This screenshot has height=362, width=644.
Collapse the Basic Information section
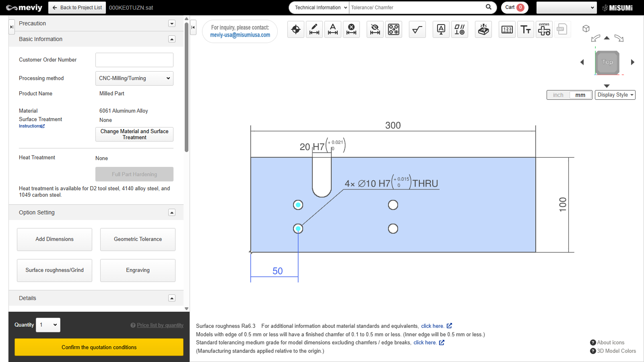tap(172, 39)
